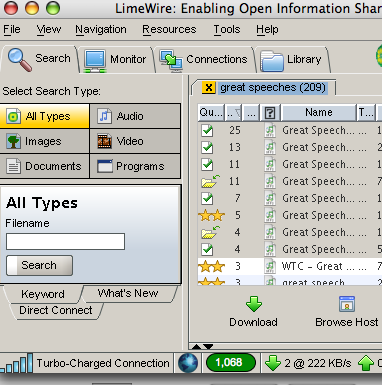Select the Programs search type
Screen dimensions: 382x385
click(x=135, y=166)
